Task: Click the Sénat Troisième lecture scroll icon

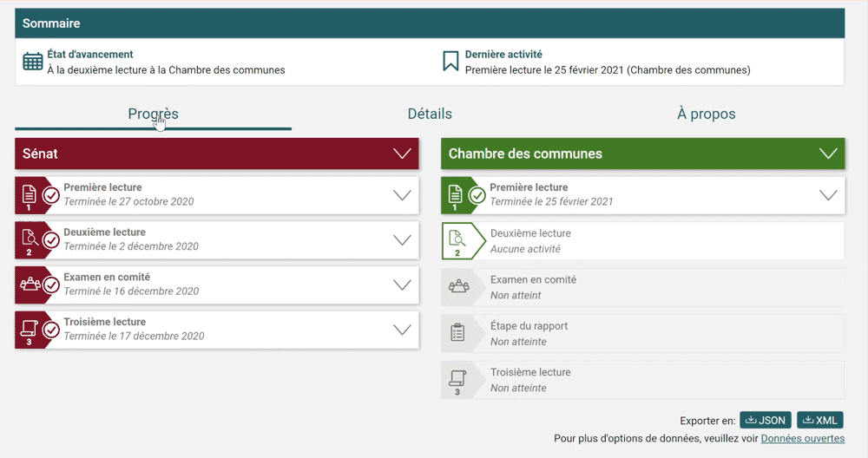Action: [x=29, y=330]
